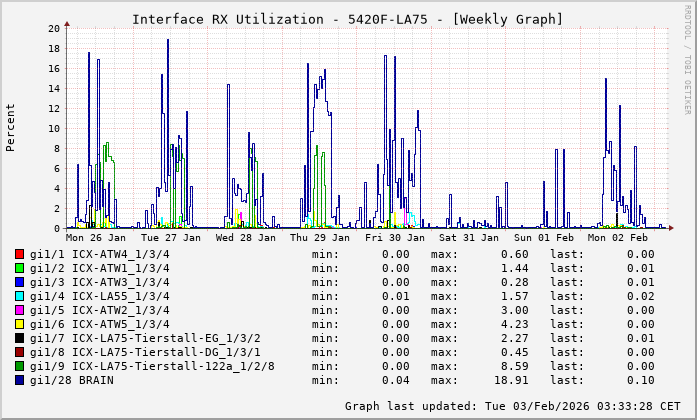Click the Graph last updated timestamp
The height and width of the screenshot is (420, 697).
(x=512, y=406)
